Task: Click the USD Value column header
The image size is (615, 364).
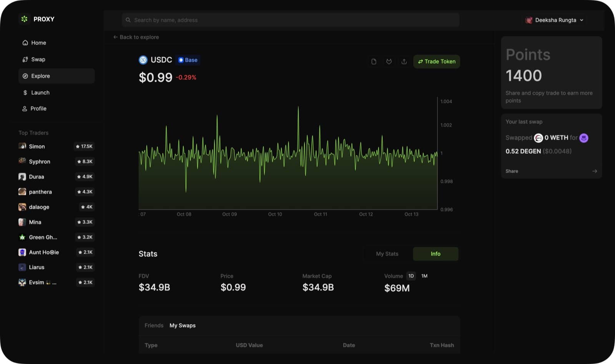Action: point(249,345)
